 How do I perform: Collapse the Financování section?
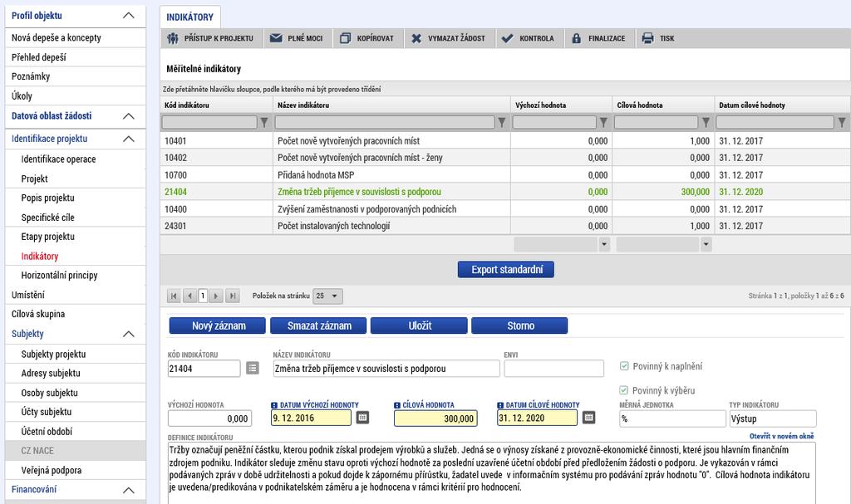coord(129,490)
